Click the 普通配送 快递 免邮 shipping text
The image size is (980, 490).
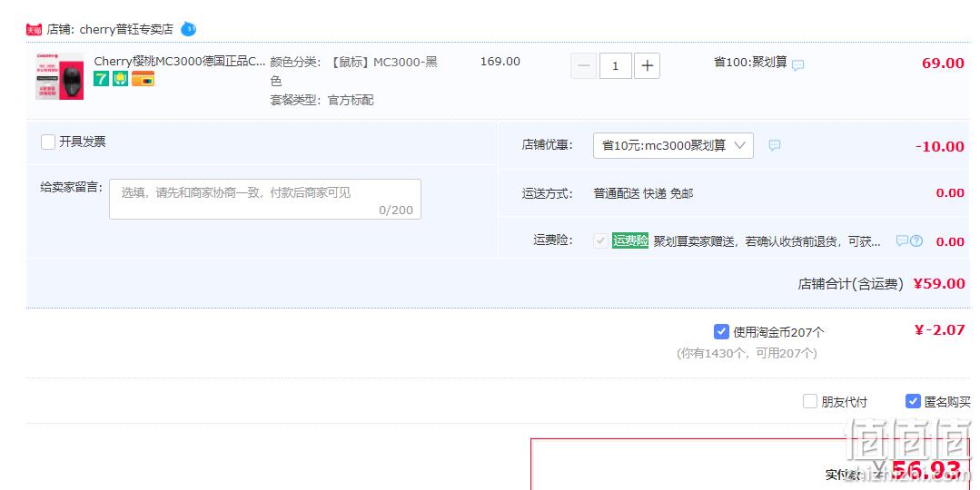pyautogui.click(x=643, y=193)
